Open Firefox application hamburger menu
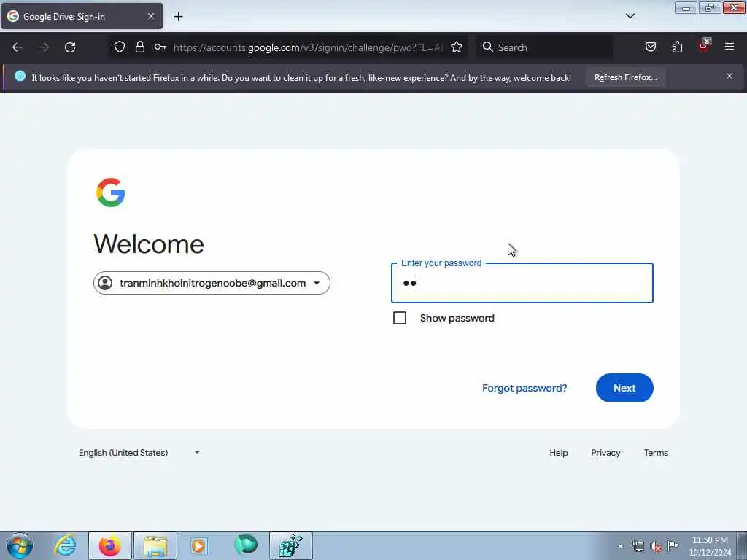This screenshot has width=747, height=560. (729, 47)
